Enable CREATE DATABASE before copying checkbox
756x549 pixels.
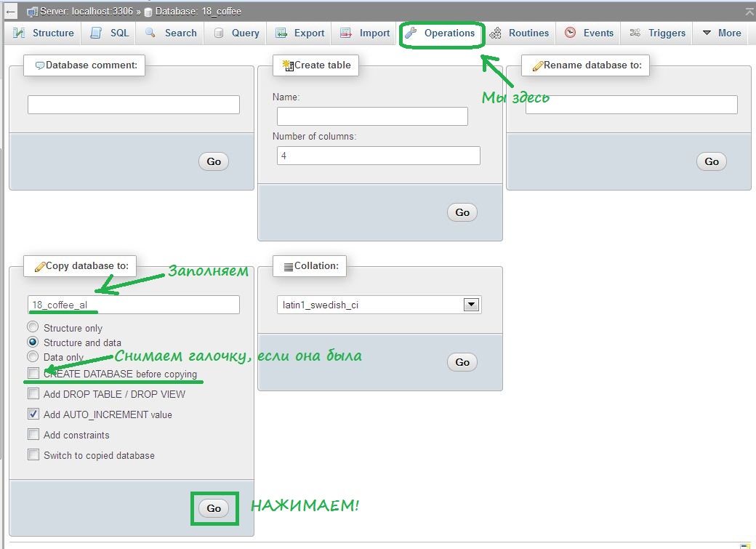pos(33,373)
